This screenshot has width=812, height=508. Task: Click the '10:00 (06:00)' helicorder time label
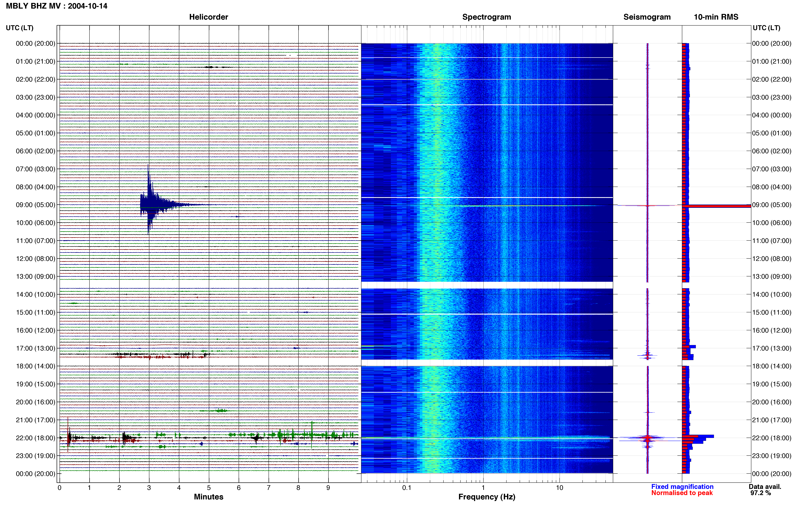35,223
